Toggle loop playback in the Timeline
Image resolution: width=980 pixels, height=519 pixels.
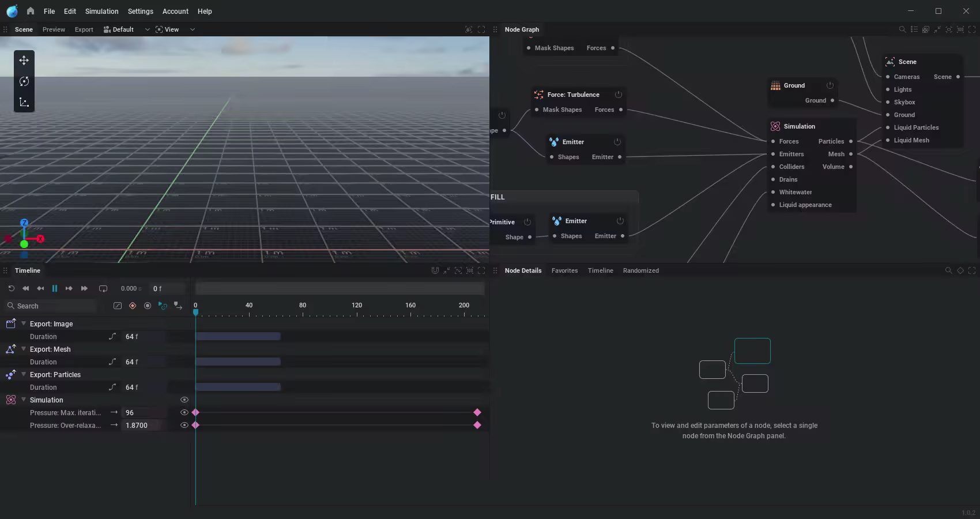coord(103,288)
